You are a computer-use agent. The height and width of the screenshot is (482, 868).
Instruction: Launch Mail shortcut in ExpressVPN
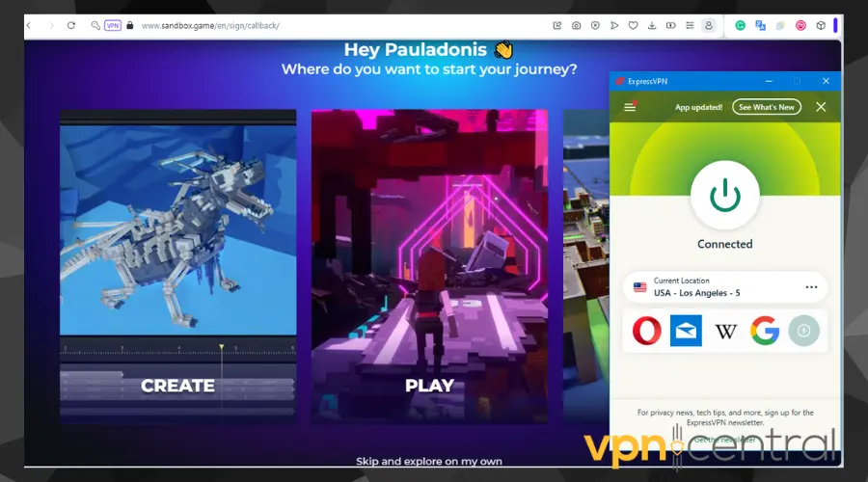pos(686,331)
